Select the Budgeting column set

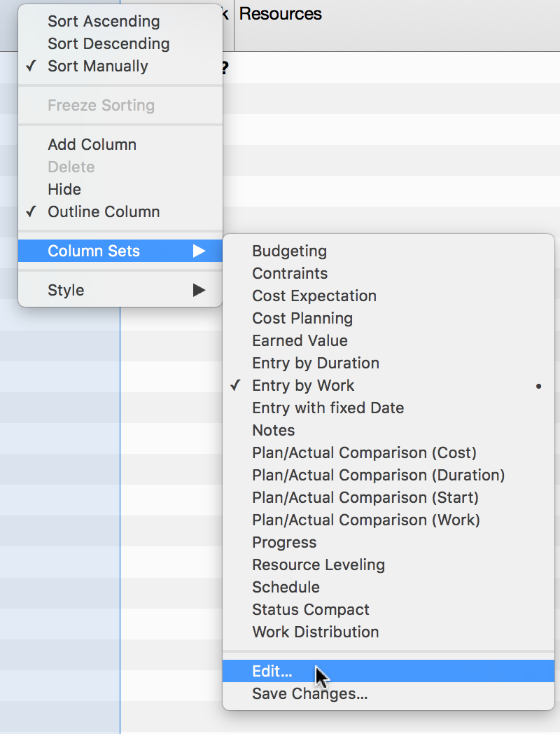point(388,251)
